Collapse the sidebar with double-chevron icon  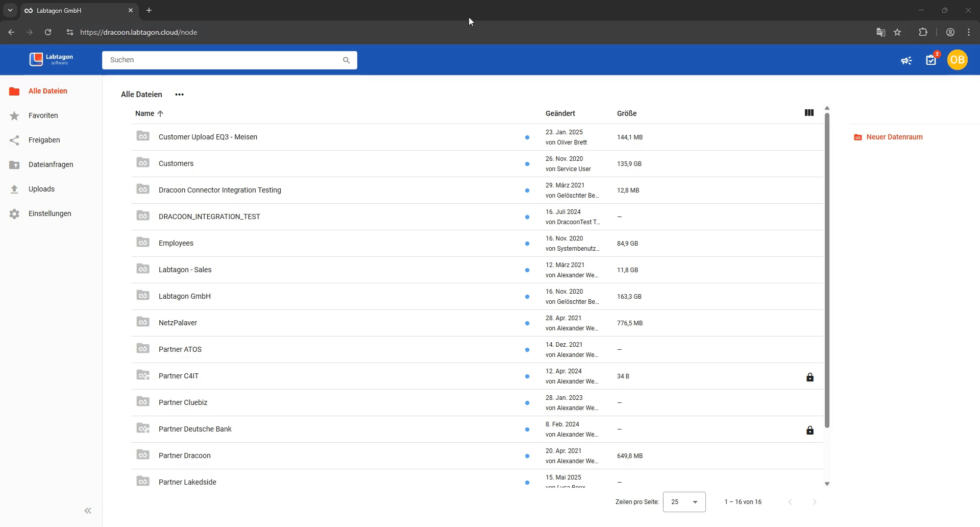(x=88, y=511)
